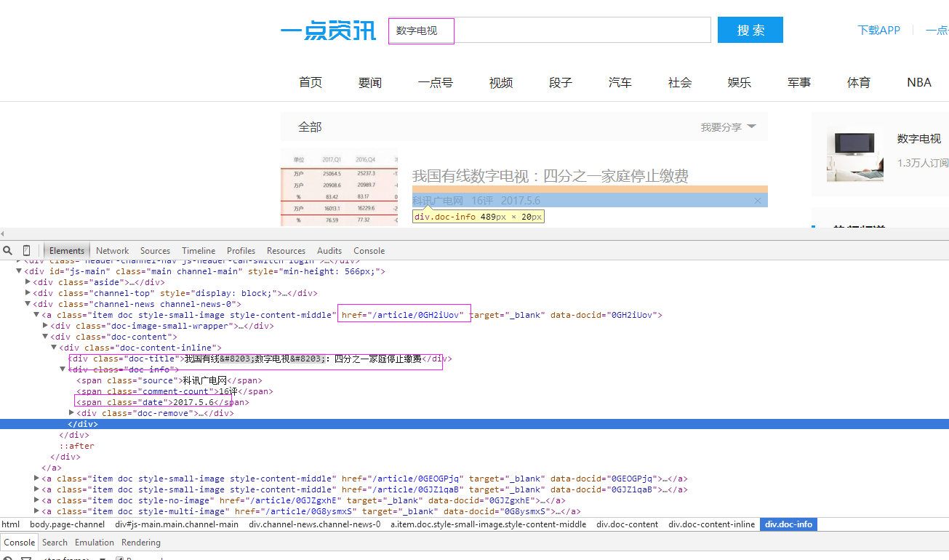Open the drawer Rendering tab

pyautogui.click(x=141, y=543)
